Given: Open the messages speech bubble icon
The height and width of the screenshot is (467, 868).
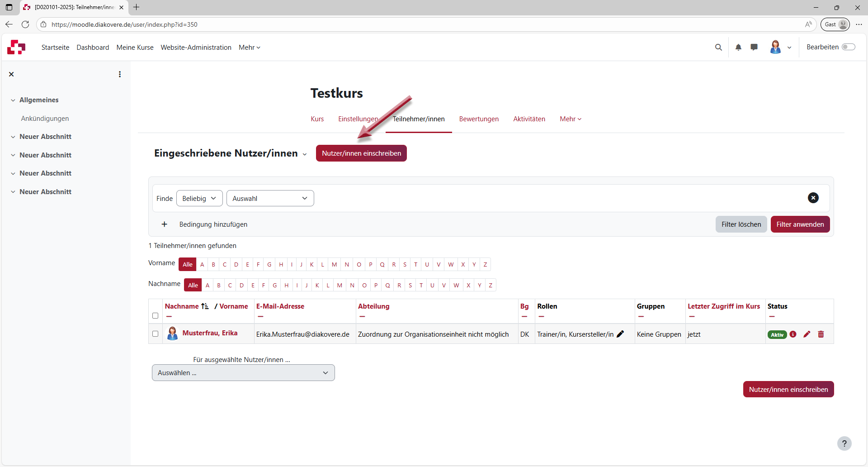Looking at the screenshot, I should coord(754,47).
